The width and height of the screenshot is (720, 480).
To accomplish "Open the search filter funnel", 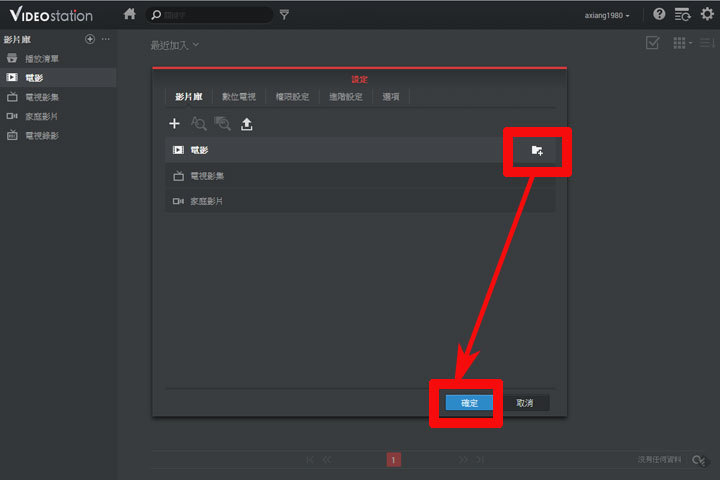I will (x=284, y=15).
